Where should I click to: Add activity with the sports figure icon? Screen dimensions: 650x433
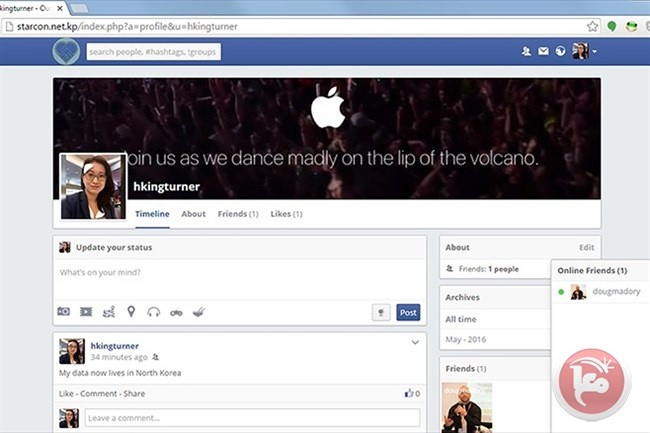[x=109, y=312]
